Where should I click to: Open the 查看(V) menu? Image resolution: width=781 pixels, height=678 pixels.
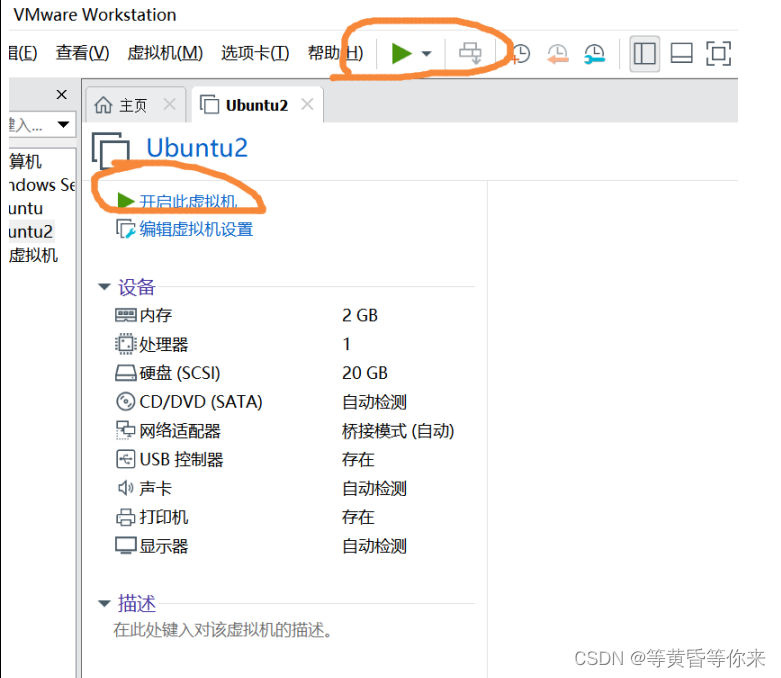click(x=82, y=52)
